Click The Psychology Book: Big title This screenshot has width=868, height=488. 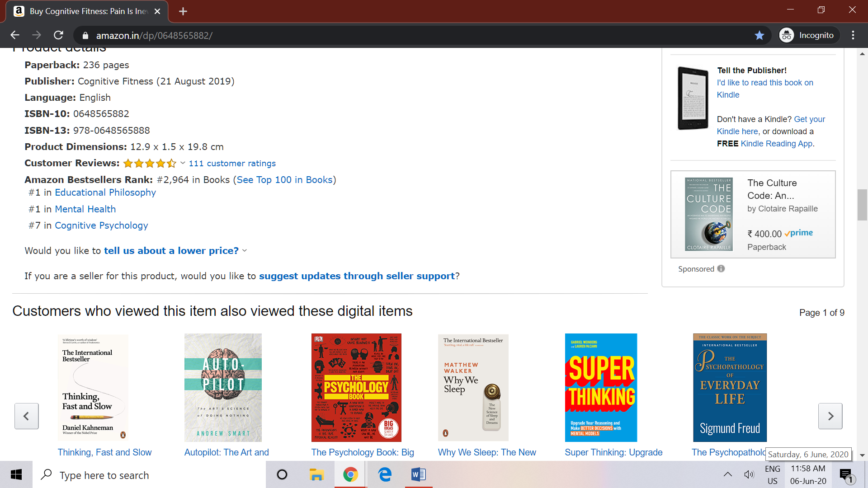tap(363, 452)
